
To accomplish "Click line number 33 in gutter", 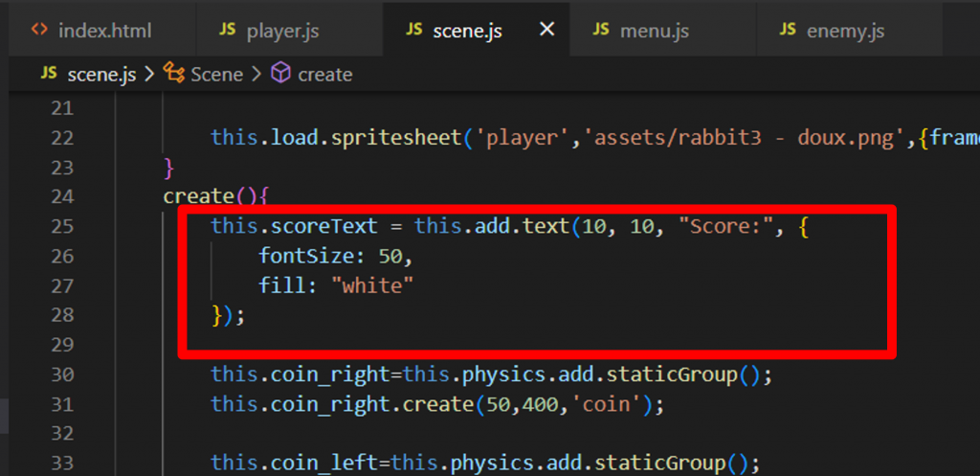I will click(x=62, y=463).
